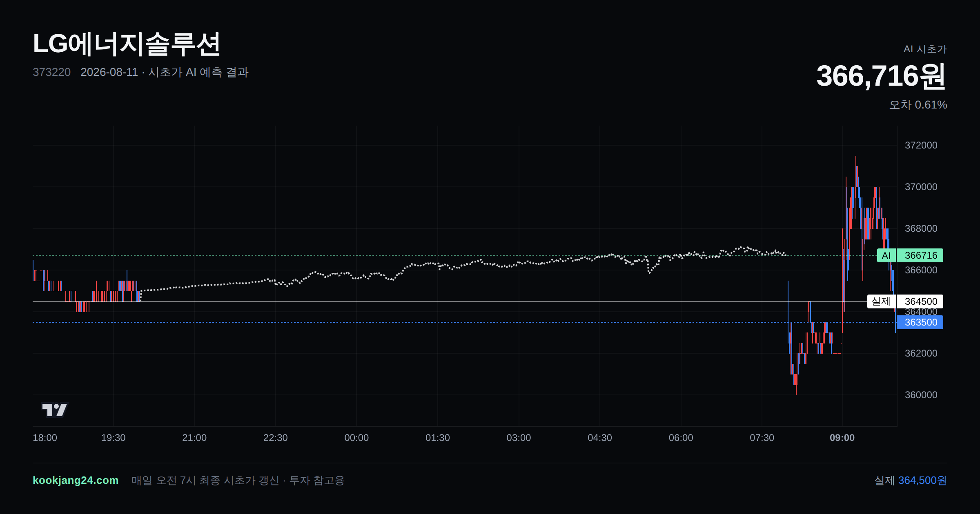
Task: Select the large 366,716원 predicted price
Action: [881, 76]
